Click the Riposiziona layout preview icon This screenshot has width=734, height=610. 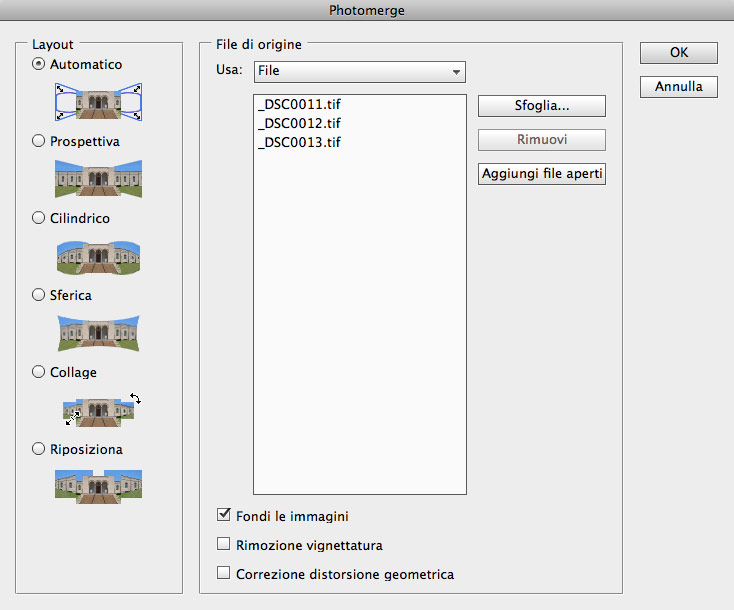(x=98, y=486)
